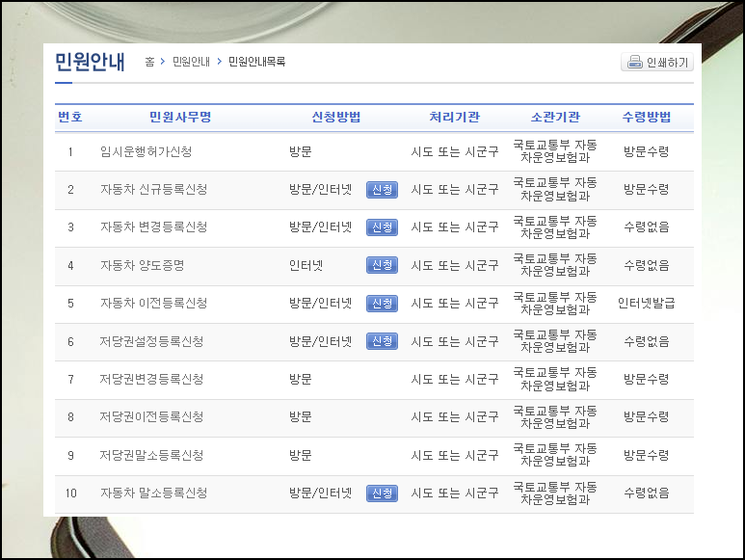Viewport: 745px width, 560px height.
Task: Click 신청 button for 자동차 신규등록신청
Action: 382,190
